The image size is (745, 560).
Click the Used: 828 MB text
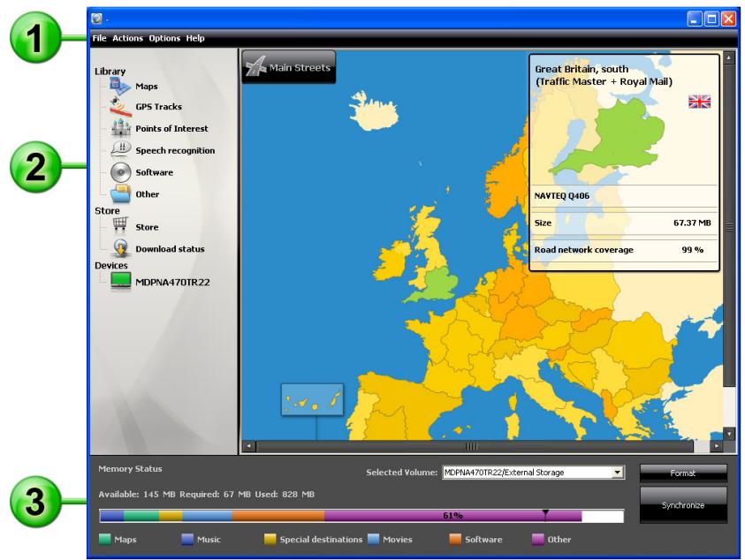click(285, 495)
